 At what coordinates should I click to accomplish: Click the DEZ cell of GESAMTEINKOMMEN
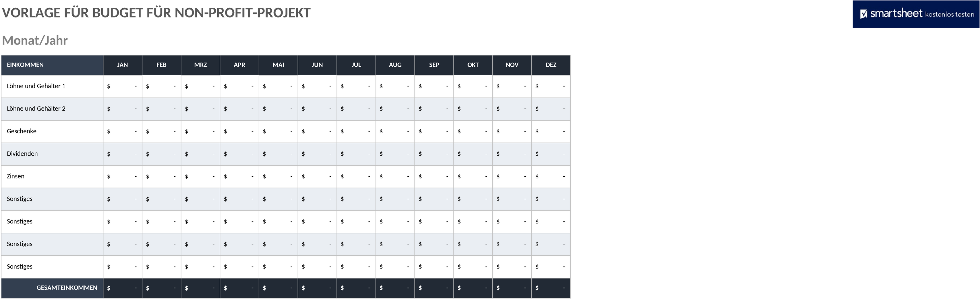pyautogui.click(x=551, y=288)
